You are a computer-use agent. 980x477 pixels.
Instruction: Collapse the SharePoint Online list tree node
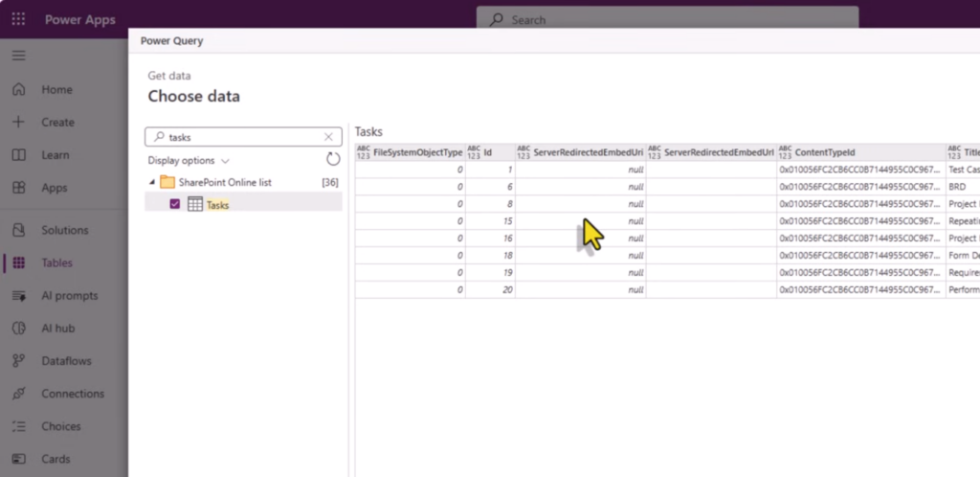click(152, 182)
